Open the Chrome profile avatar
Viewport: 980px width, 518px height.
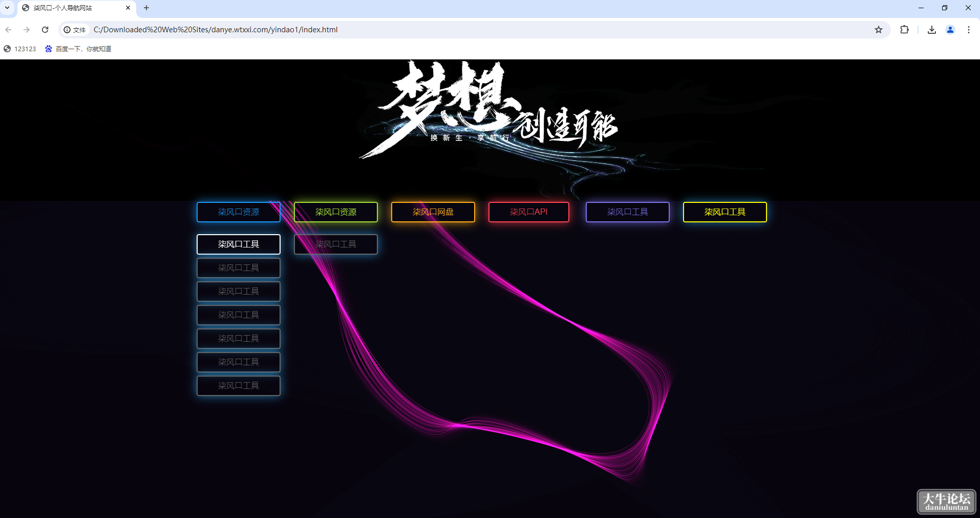click(950, 30)
